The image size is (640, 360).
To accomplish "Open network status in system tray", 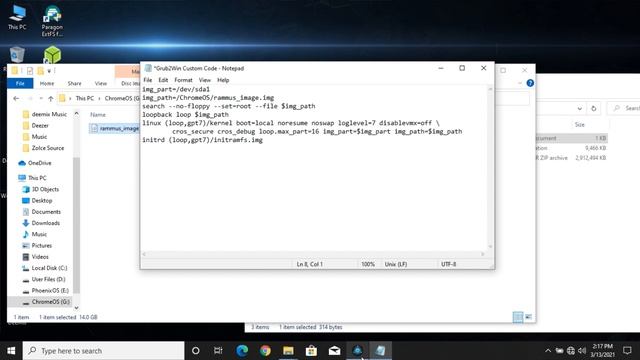I will coord(571,351).
